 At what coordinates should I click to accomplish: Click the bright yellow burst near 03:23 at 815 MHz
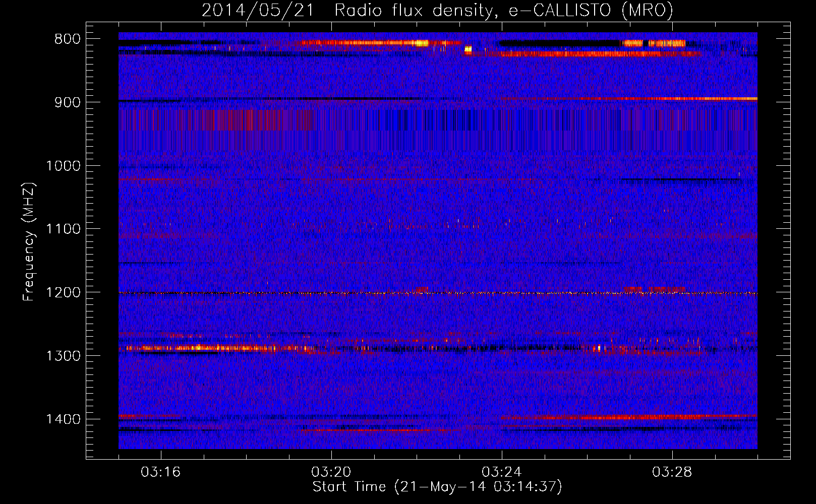[468, 49]
